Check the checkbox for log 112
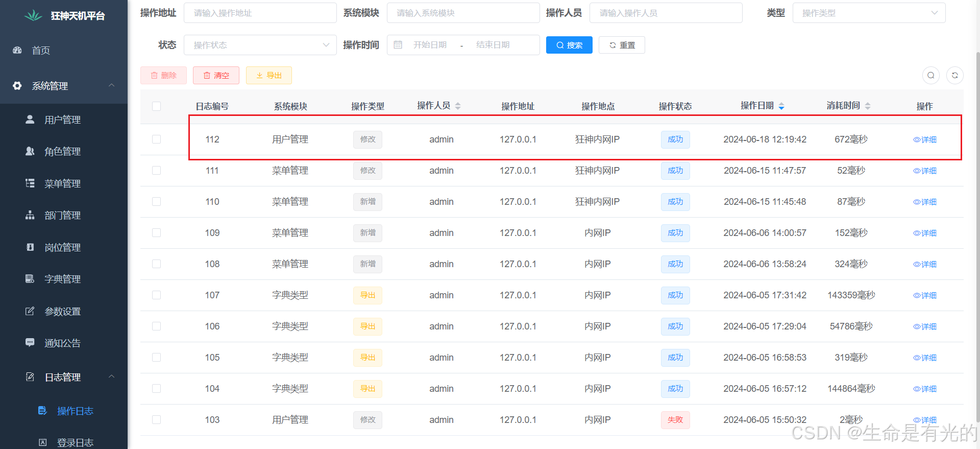 157,139
